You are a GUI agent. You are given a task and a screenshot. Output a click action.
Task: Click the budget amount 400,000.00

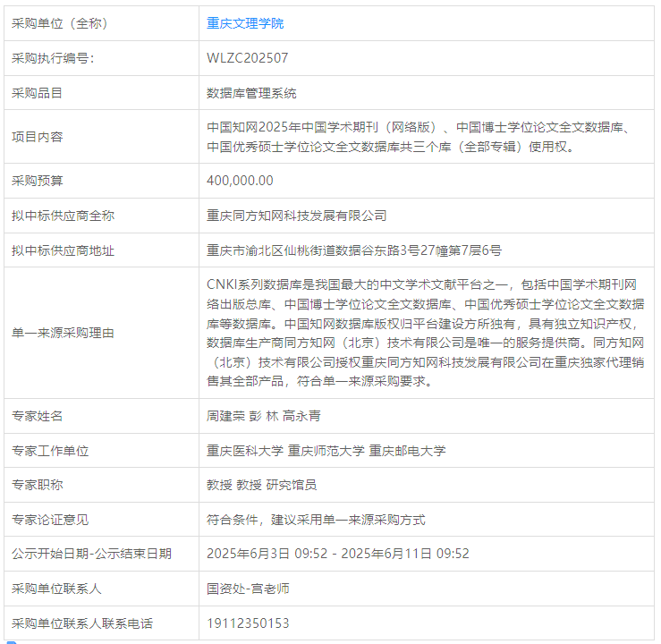coord(240,181)
